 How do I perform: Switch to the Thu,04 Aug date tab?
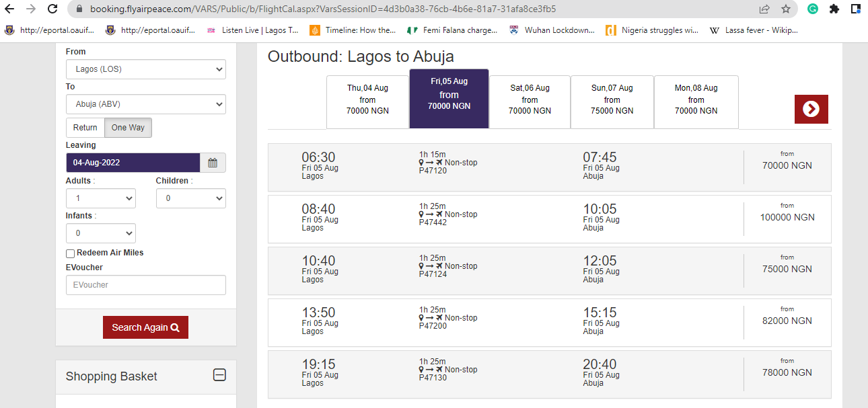point(367,101)
